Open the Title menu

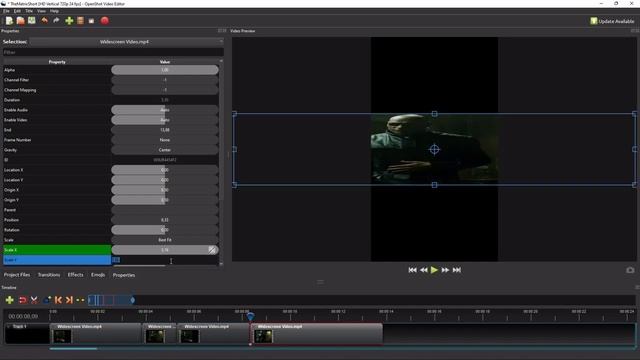[29, 11]
